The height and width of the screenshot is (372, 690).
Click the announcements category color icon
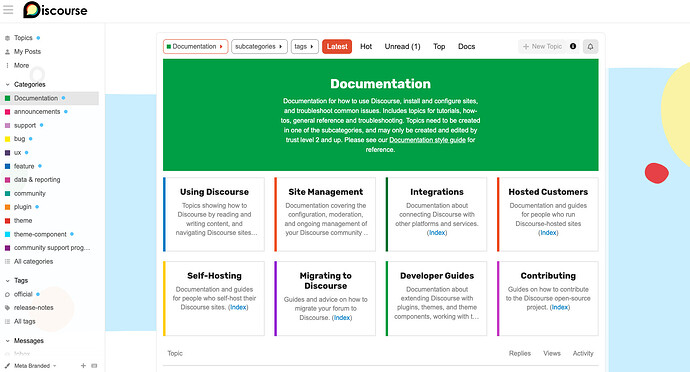(7, 112)
